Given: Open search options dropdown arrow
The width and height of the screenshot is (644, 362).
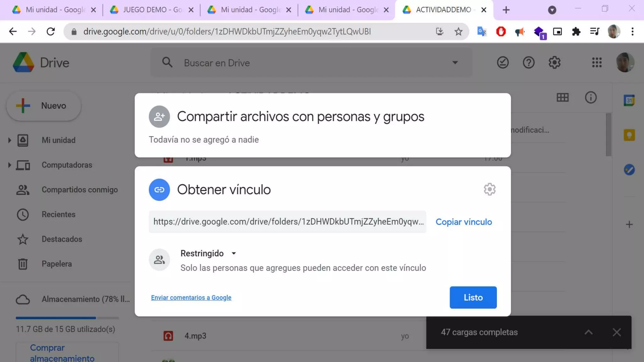Looking at the screenshot, I should (x=455, y=63).
